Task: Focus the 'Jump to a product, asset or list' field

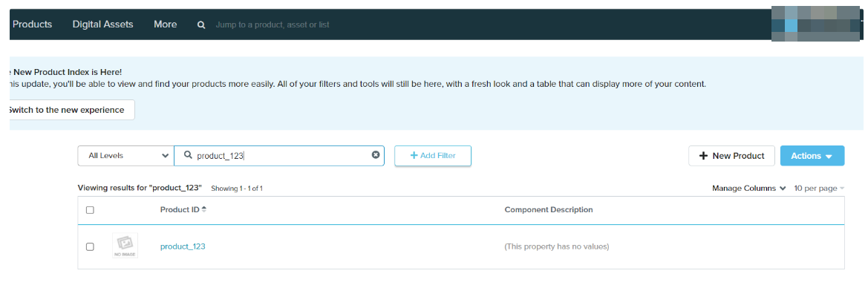Action: click(273, 25)
